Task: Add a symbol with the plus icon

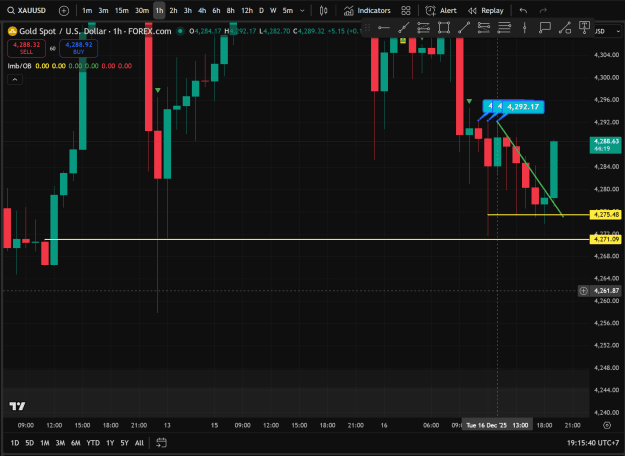Action: tap(64, 11)
